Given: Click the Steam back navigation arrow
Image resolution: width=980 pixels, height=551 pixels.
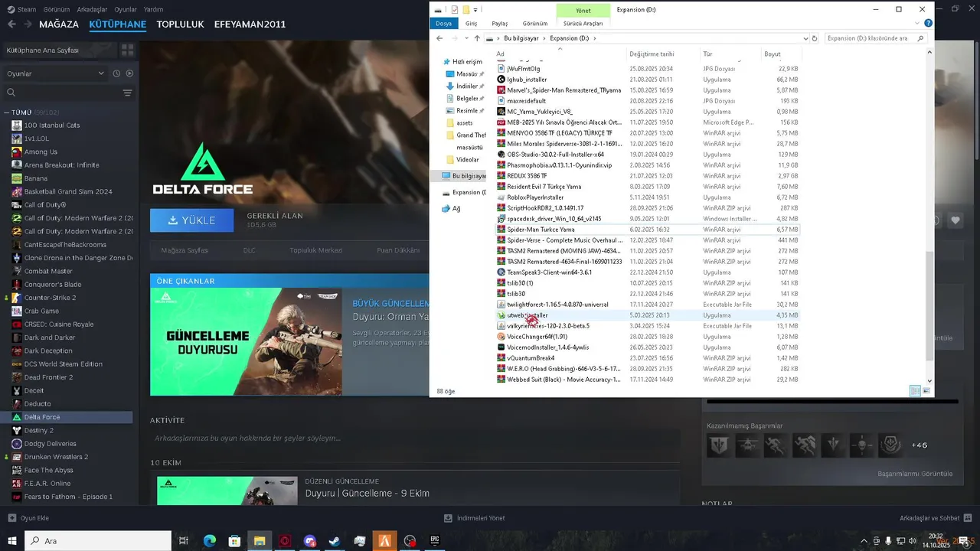Looking at the screenshot, I should (x=11, y=24).
